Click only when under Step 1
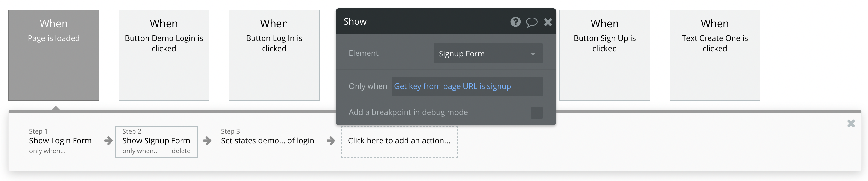This screenshot has height=181, width=868. 47,151
